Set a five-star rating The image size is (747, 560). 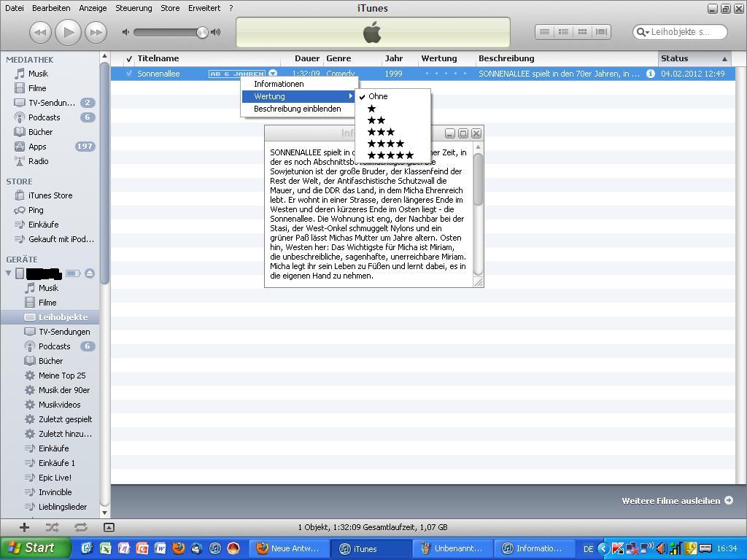click(391, 155)
